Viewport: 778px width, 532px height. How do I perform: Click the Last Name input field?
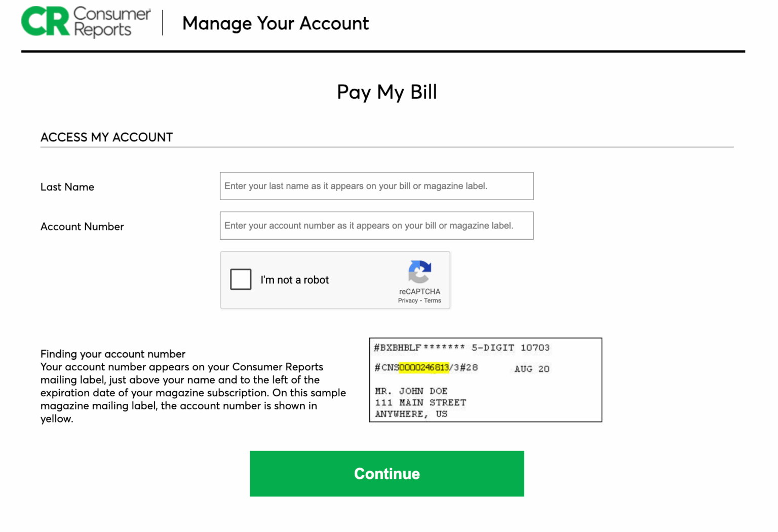coord(376,186)
